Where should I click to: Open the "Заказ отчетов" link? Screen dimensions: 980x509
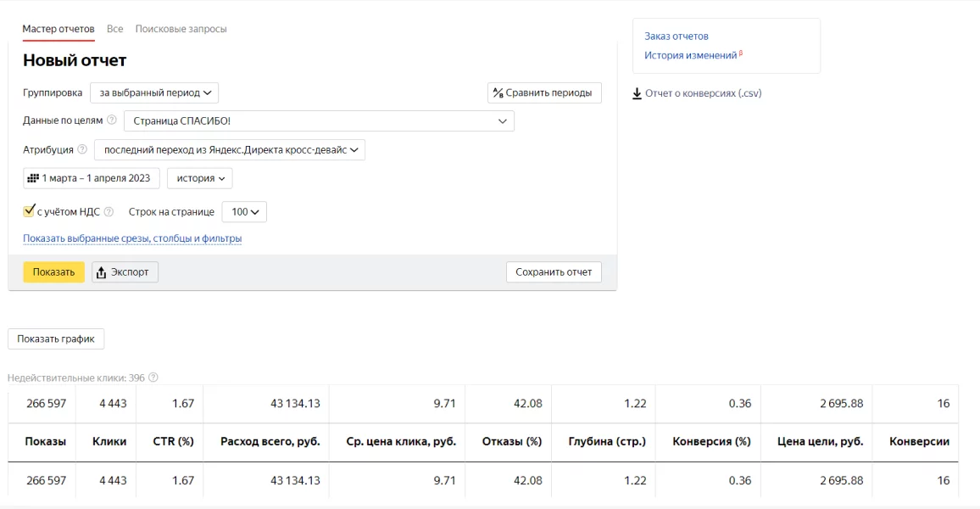click(x=677, y=36)
